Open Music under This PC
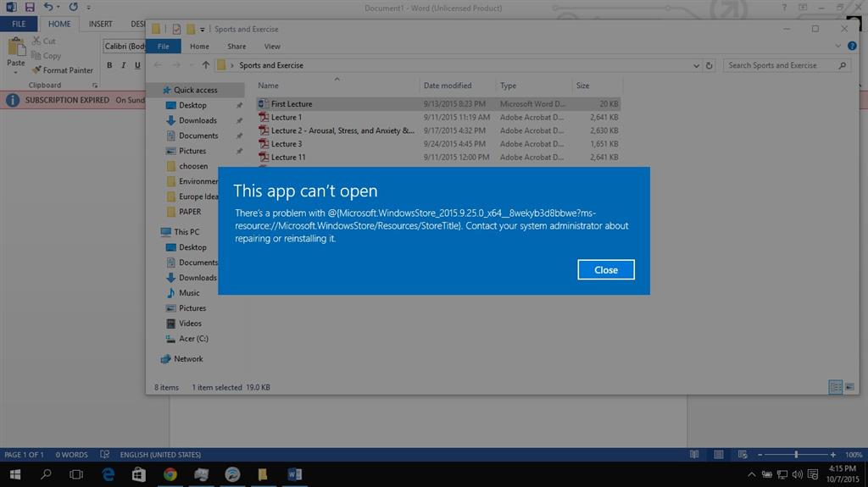The height and width of the screenshot is (487, 868). coord(188,293)
